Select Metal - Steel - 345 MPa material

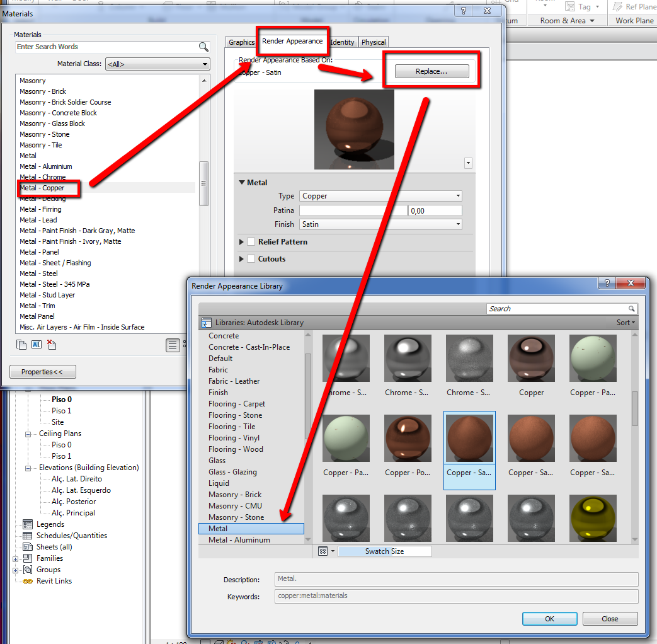click(x=54, y=284)
